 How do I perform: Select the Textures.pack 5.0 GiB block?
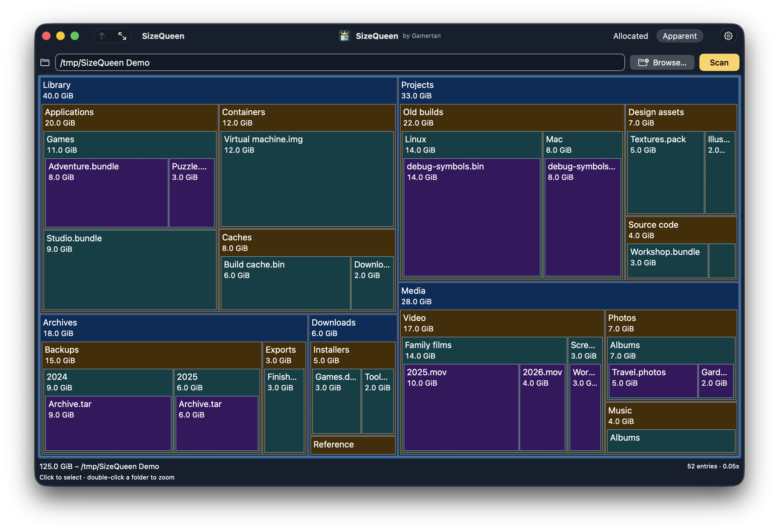[x=665, y=172]
